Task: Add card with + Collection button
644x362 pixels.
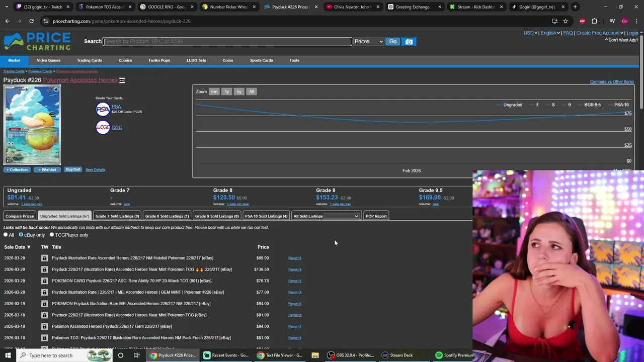Action: click(x=17, y=169)
